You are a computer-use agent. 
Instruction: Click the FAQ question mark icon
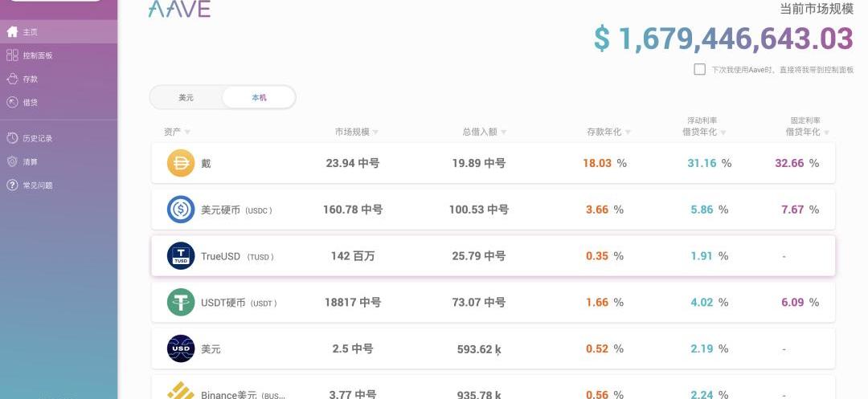click(x=12, y=185)
